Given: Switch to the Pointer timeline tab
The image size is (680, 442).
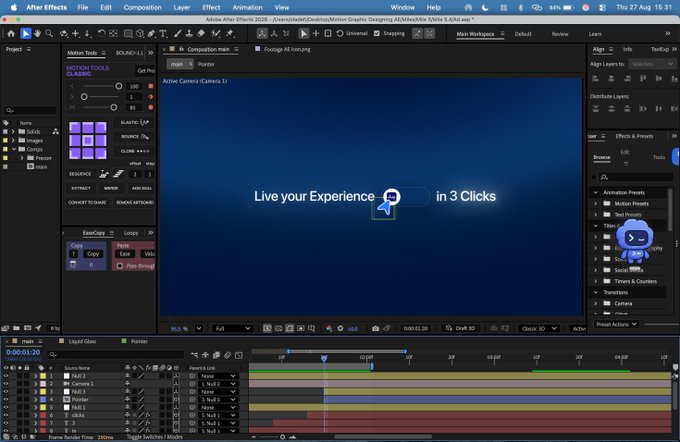Looking at the screenshot, I should [x=139, y=341].
